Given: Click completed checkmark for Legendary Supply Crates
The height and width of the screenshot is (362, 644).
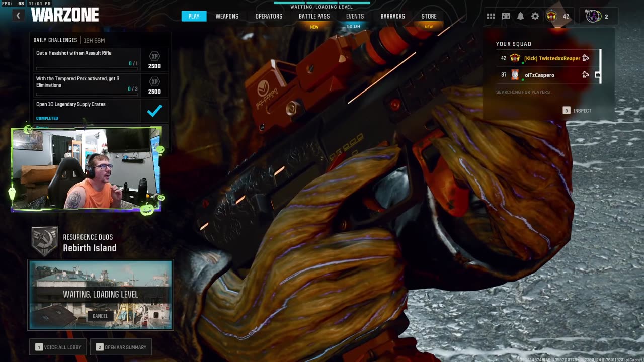Looking at the screenshot, I should (x=154, y=111).
